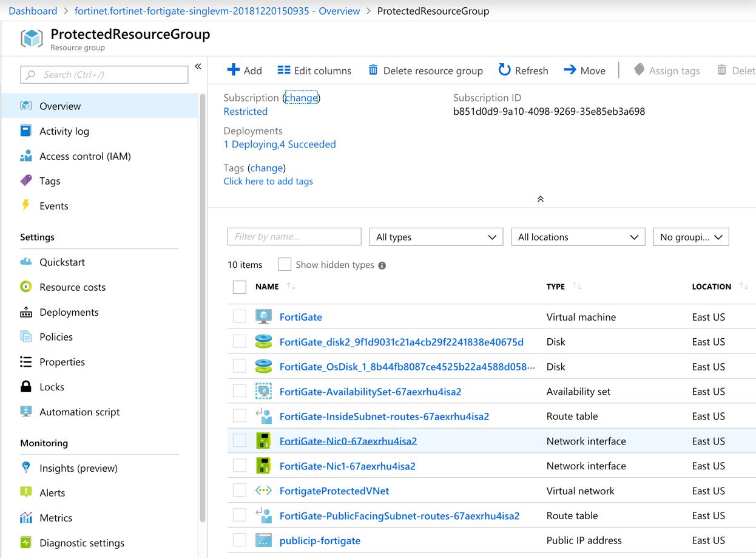Image resolution: width=756 pixels, height=558 pixels.
Task: Click the Edit columns button
Action: [x=314, y=70]
